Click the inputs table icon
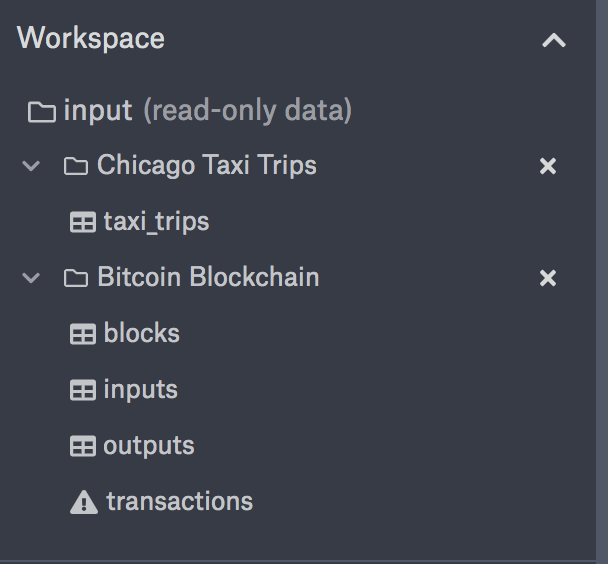608x564 pixels. point(83,391)
